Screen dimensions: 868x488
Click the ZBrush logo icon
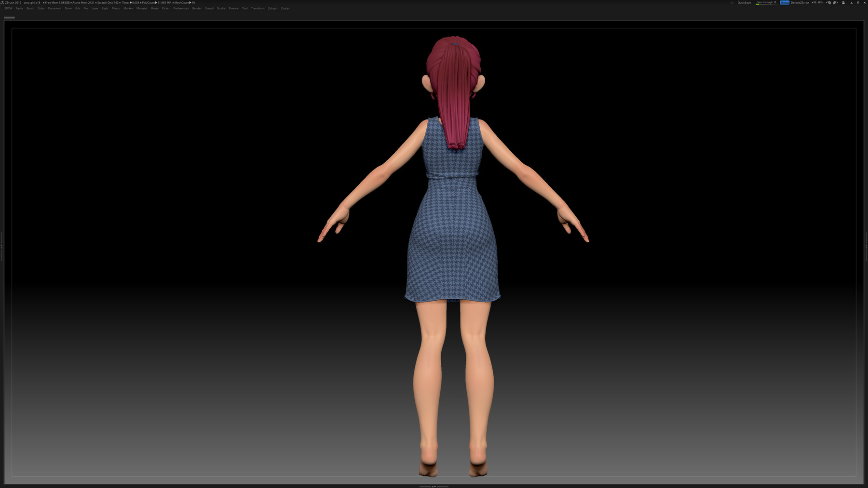2,2
